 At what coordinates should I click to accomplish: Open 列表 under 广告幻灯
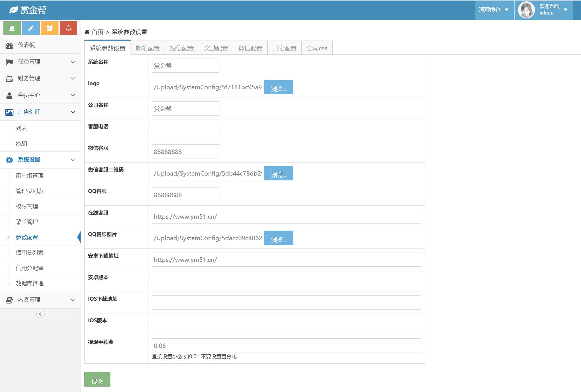40,128
